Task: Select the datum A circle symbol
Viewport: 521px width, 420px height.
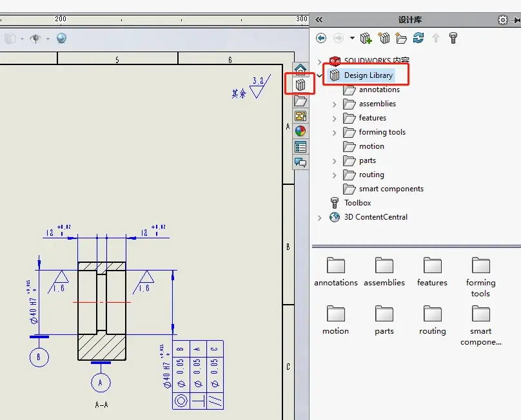Action: [x=101, y=383]
